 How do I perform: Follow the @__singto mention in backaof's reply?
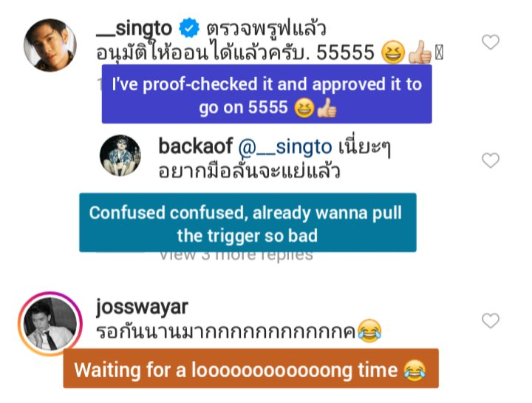point(285,147)
